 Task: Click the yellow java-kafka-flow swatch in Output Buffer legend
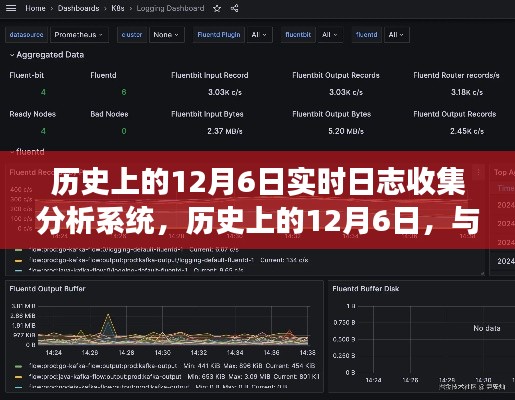coord(19,377)
